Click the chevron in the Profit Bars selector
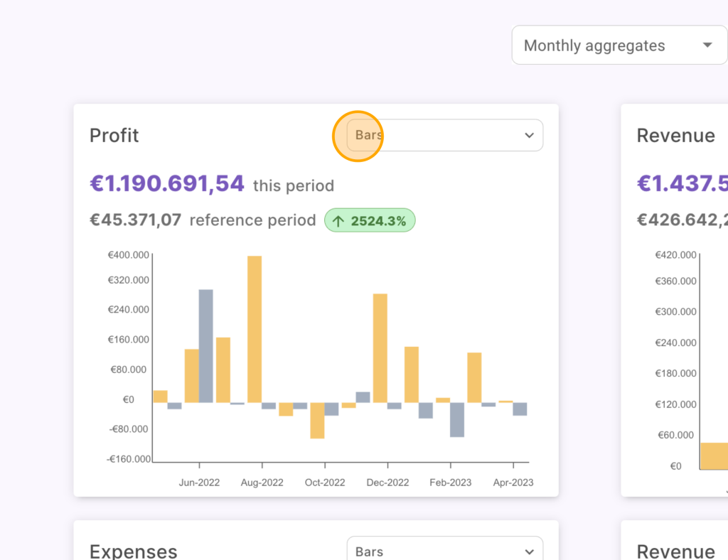 pyautogui.click(x=529, y=135)
